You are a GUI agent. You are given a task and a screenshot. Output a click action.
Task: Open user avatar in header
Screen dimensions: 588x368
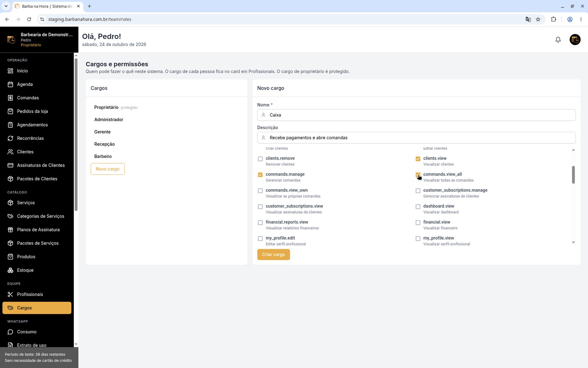point(575,39)
